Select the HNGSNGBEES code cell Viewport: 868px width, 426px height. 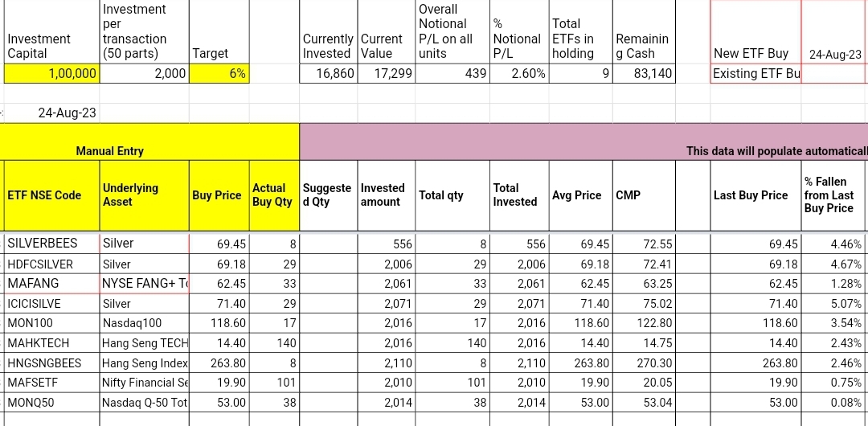pos(52,363)
